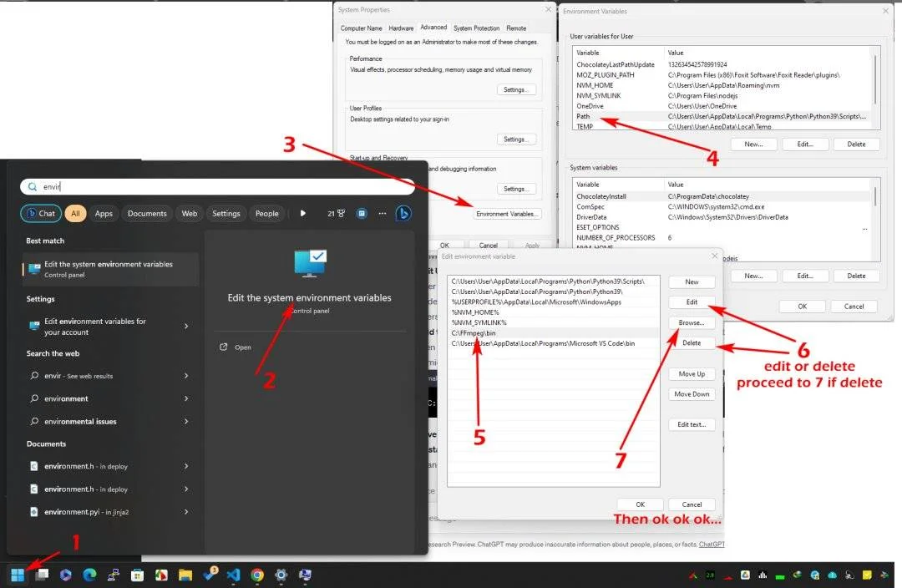
Task: Click the large control panel monitor icon
Action: pyautogui.click(x=310, y=263)
